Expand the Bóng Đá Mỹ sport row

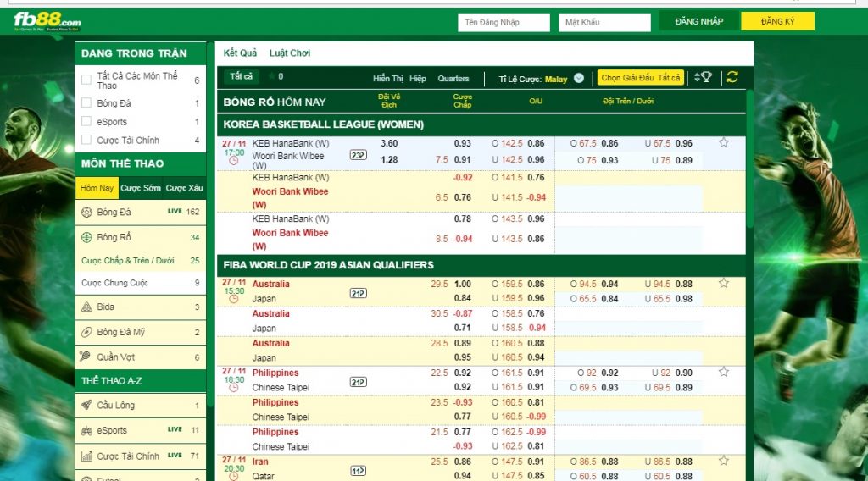(x=140, y=332)
